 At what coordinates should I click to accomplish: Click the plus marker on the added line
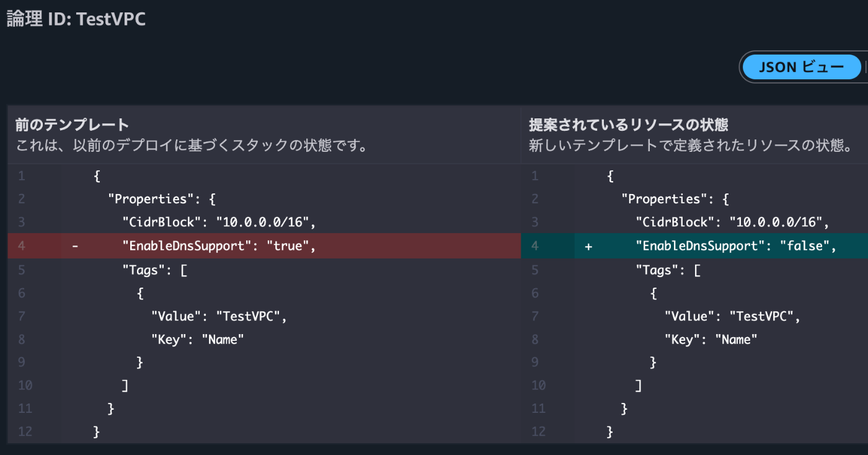tap(588, 245)
